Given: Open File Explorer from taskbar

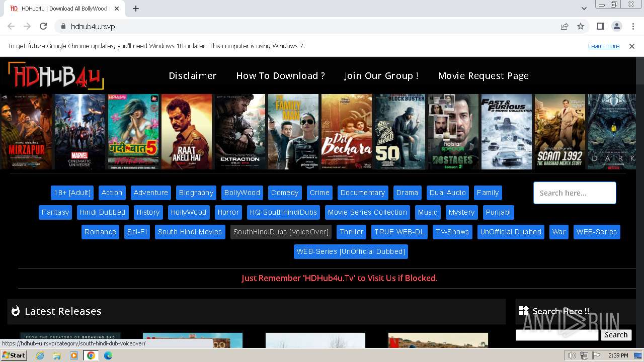Looking at the screenshot, I should coord(57,355).
